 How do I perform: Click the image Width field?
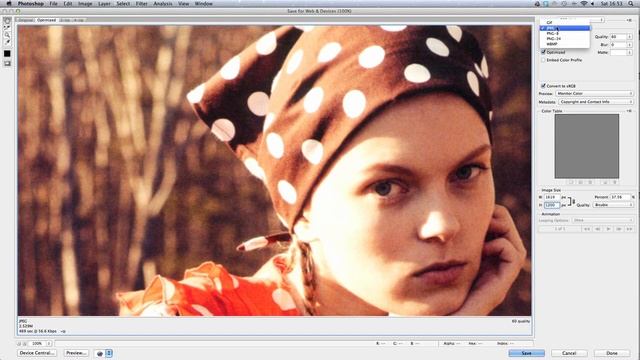pos(552,197)
